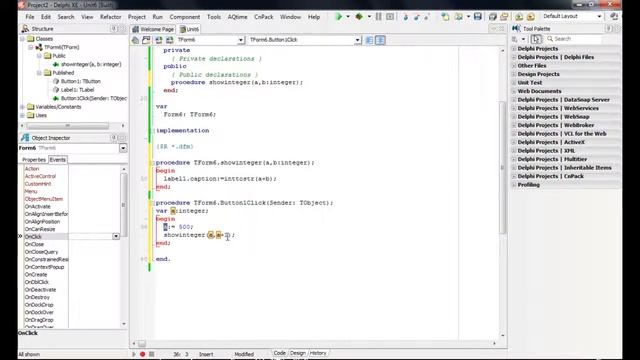Pause the running program from the toolbar
The height and width of the screenshot is (360, 640).
pyautogui.click(x=379, y=17)
